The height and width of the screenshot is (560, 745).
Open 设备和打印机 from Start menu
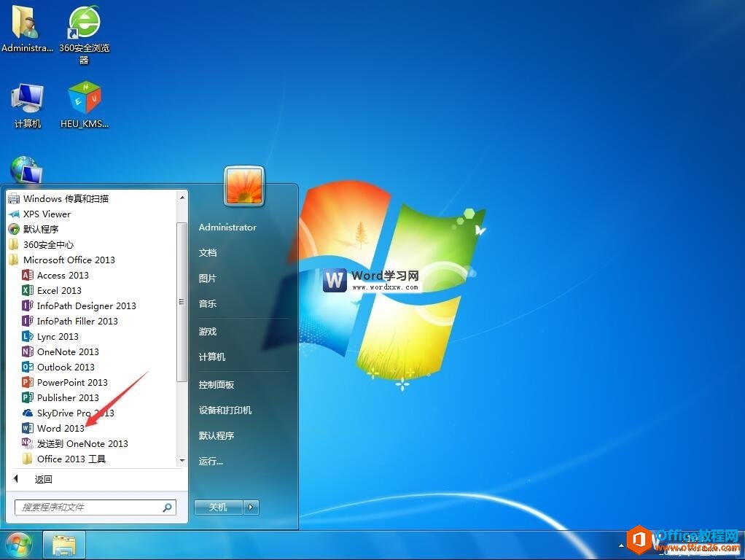click(x=225, y=410)
